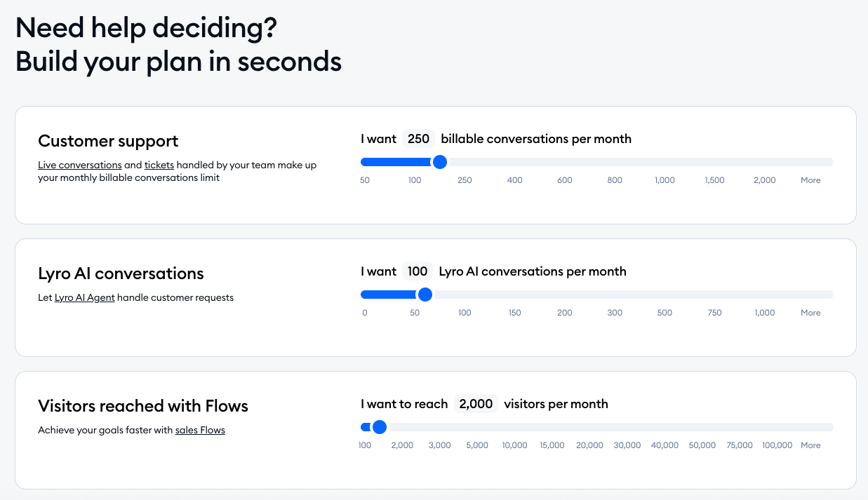The height and width of the screenshot is (500, 868).
Task: Click the Lyro AI conversations slider handle
Action: pos(425,295)
